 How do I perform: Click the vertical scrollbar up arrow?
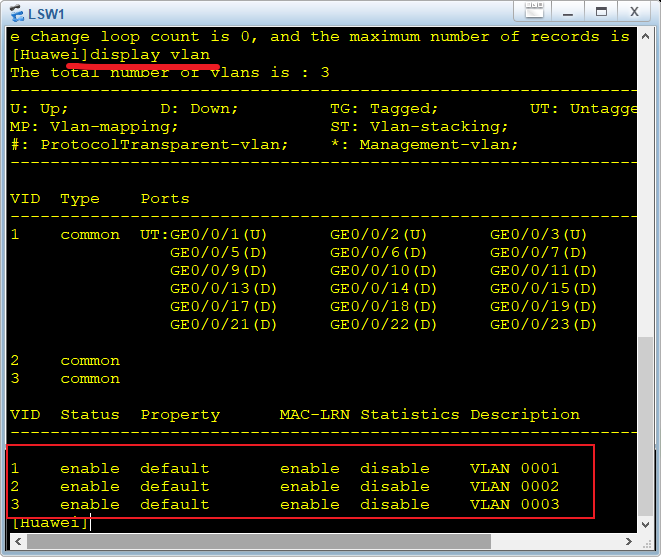[645, 36]
